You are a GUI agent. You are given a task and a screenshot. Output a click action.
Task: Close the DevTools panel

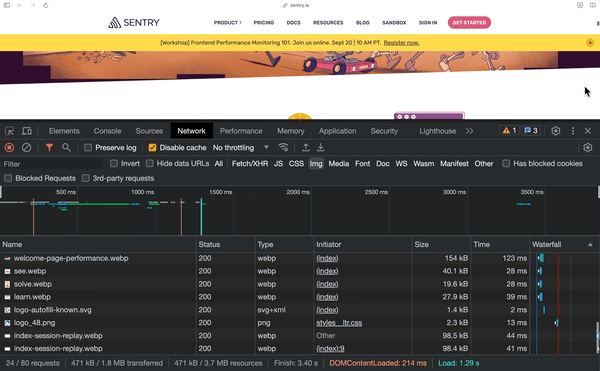coord(588,131)
